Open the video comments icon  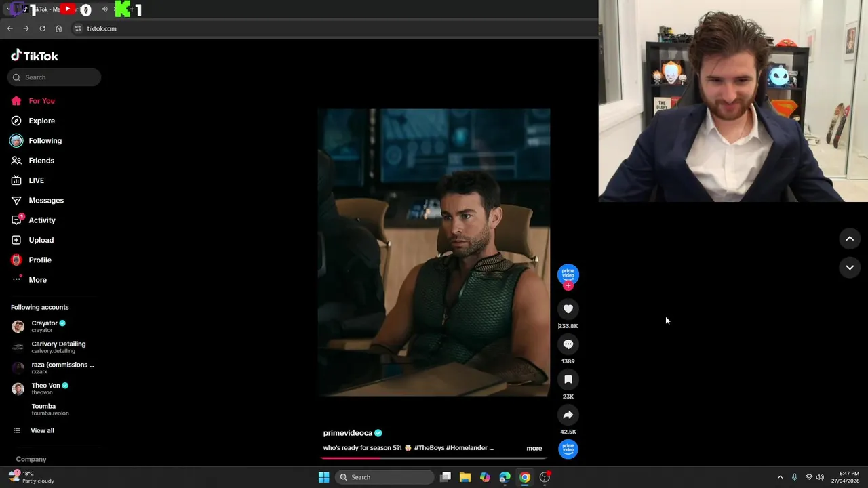click(x=568, y=344)
